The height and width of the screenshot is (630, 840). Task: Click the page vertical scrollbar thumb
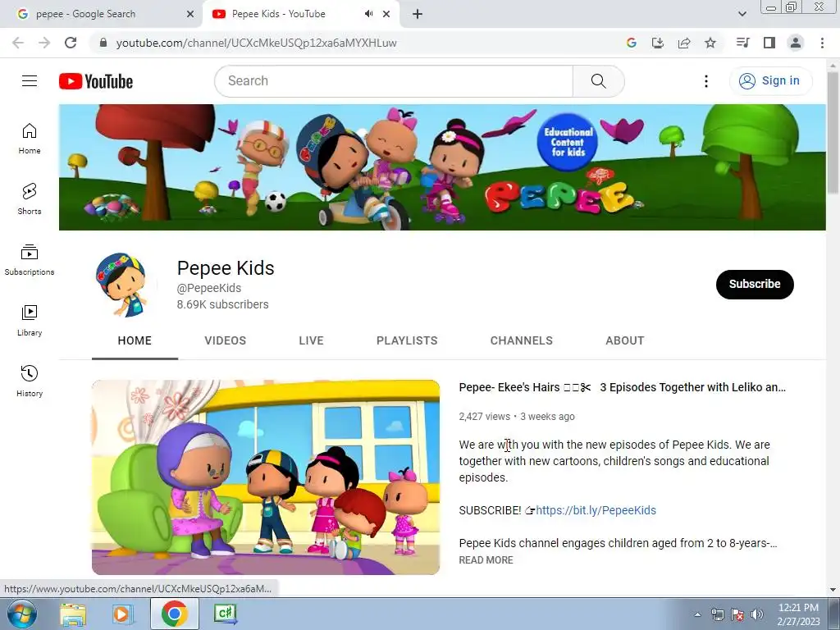833,132
